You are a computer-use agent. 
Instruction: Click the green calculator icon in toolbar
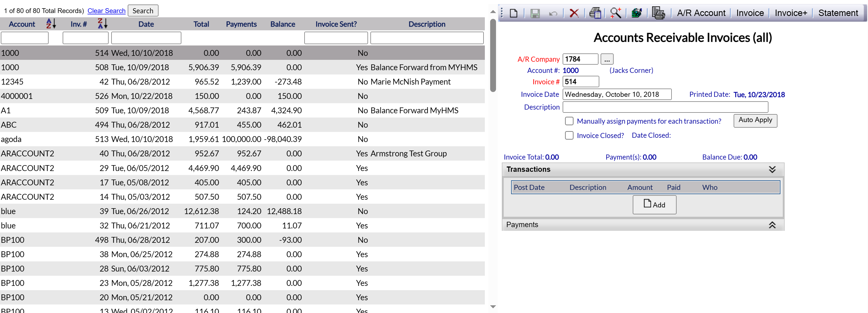click(x=636, y=13)
